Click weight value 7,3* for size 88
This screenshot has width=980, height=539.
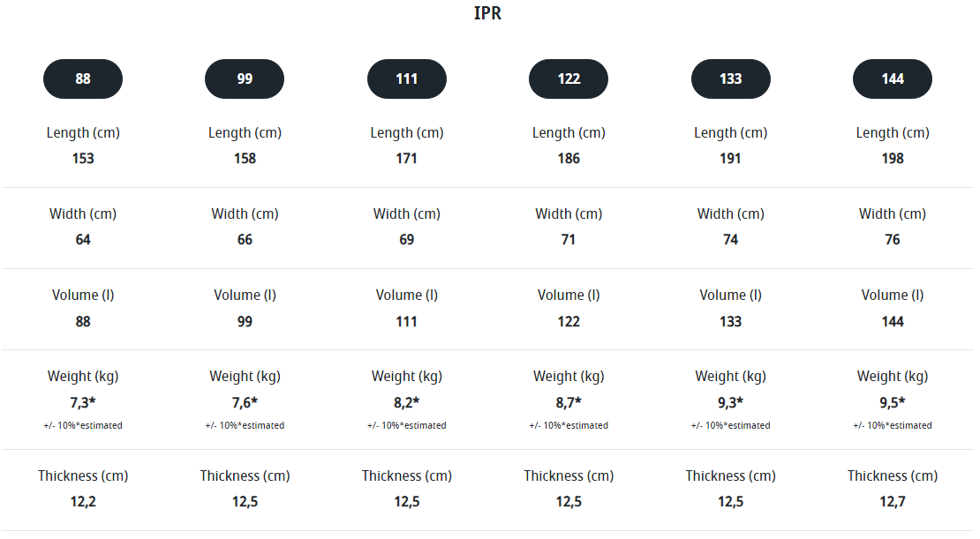(x=83, y=403)
